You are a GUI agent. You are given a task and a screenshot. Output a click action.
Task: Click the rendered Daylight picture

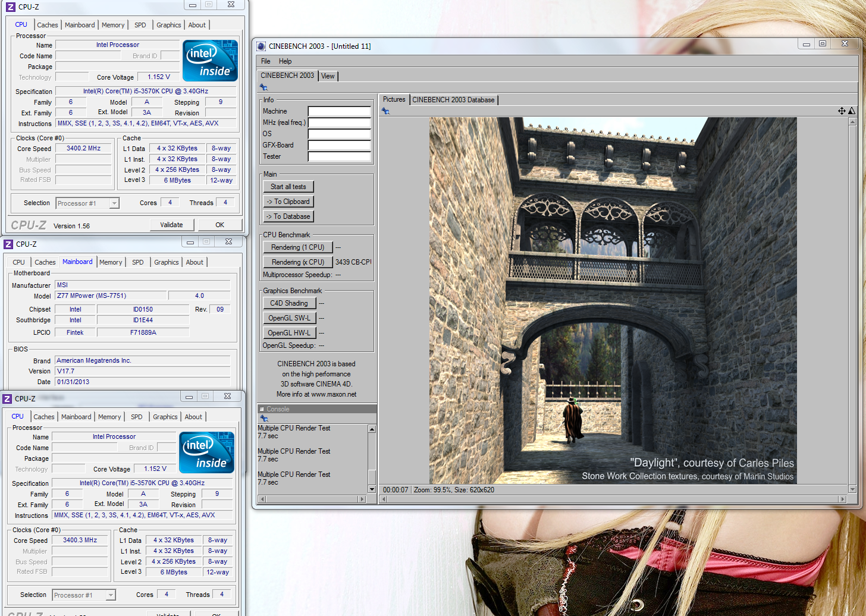click(x=613, y=300)
